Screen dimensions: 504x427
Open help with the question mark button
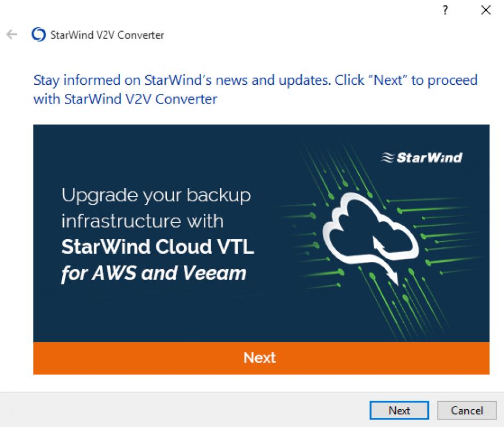pyautogui.click(x=445, y=10)
